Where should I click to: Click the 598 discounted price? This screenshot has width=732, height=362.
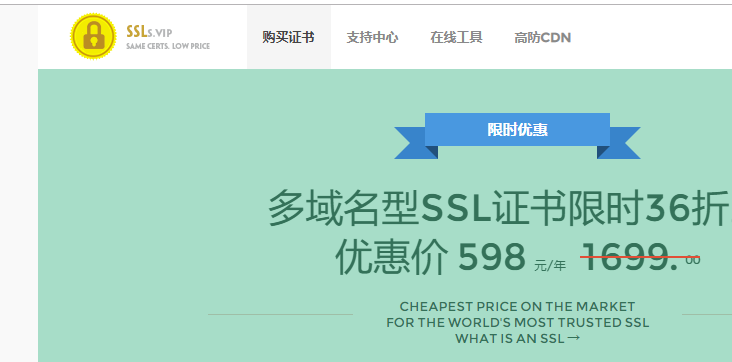(x=492, y=257)
